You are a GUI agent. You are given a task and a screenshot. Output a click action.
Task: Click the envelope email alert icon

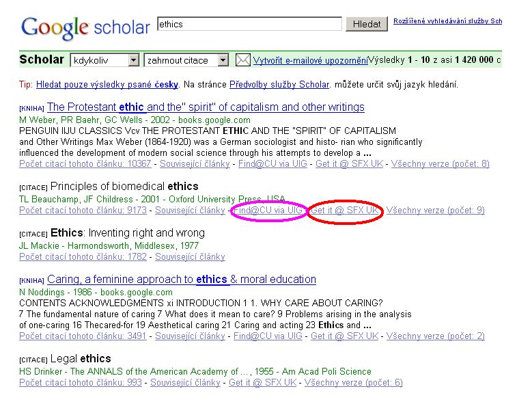243,60
